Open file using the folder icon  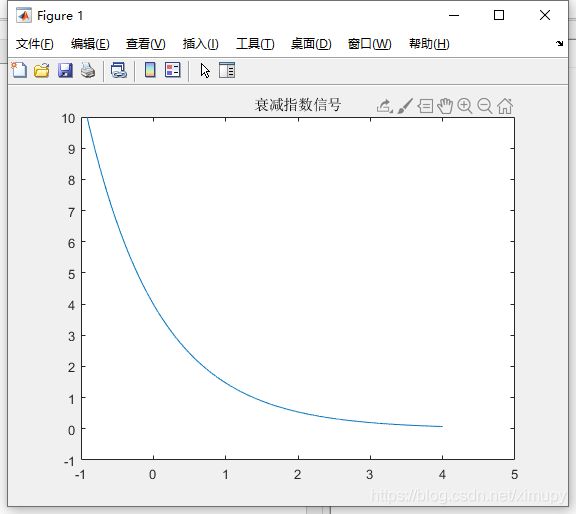tap(42, 70)
